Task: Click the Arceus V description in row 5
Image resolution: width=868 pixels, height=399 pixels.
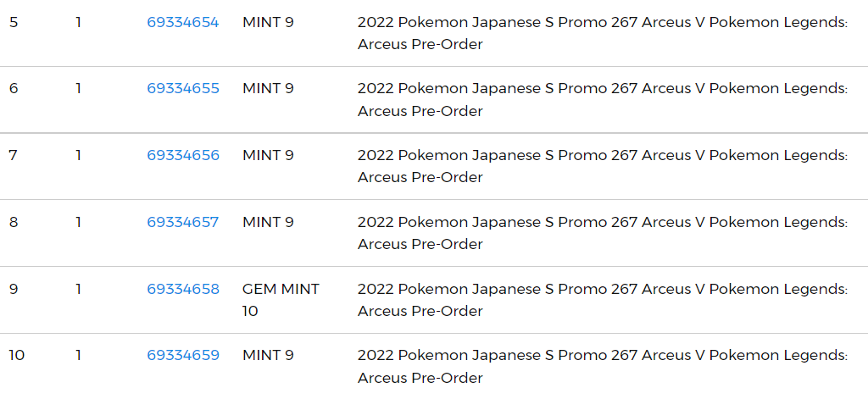Action: [603, 33]
